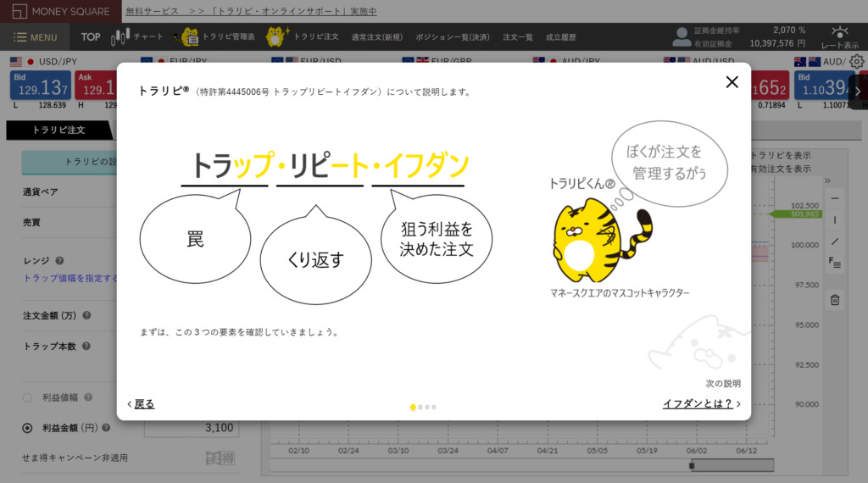The image size is (868, 483).
Task: Select the トラリピ注文 tab
Action: tap(58, 130)
